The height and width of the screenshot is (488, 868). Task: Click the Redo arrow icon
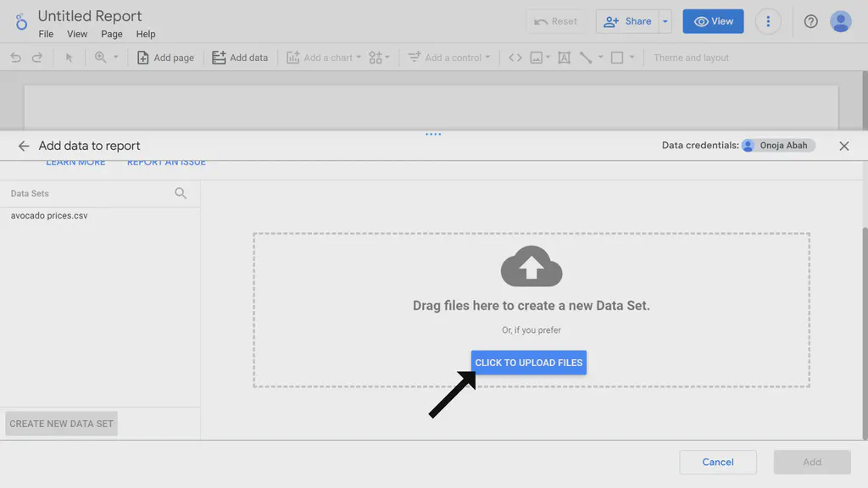tap(36, 58)
